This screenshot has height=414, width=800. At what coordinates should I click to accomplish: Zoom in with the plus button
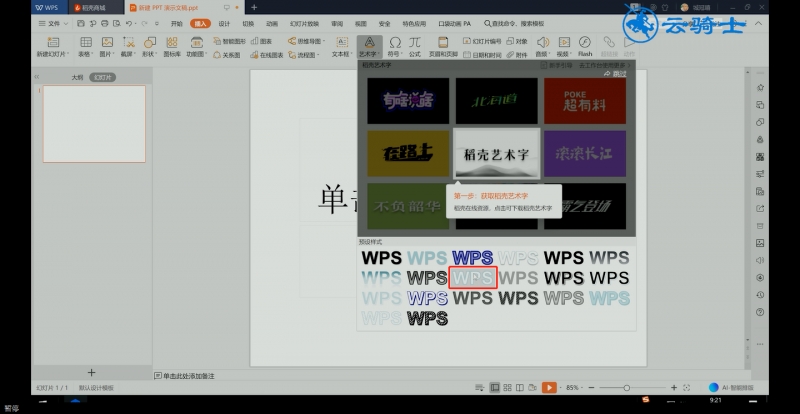pyautogui.click(x=674, y=388)
